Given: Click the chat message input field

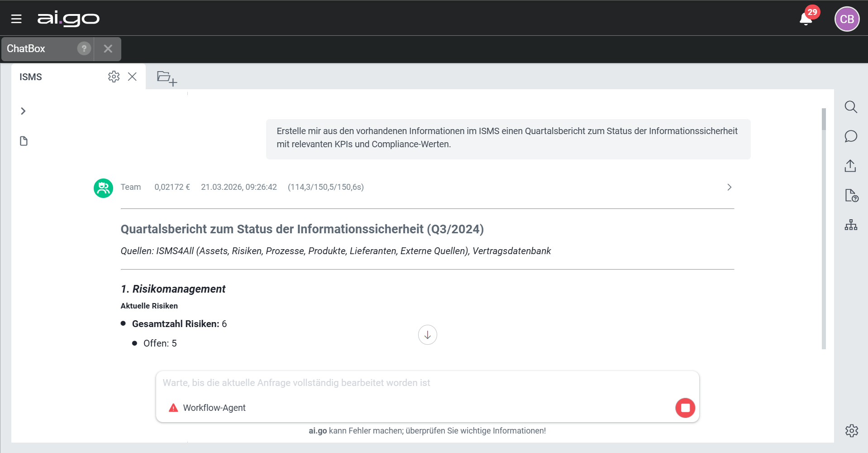Looking at the screenshot, I should pos(407,383).
